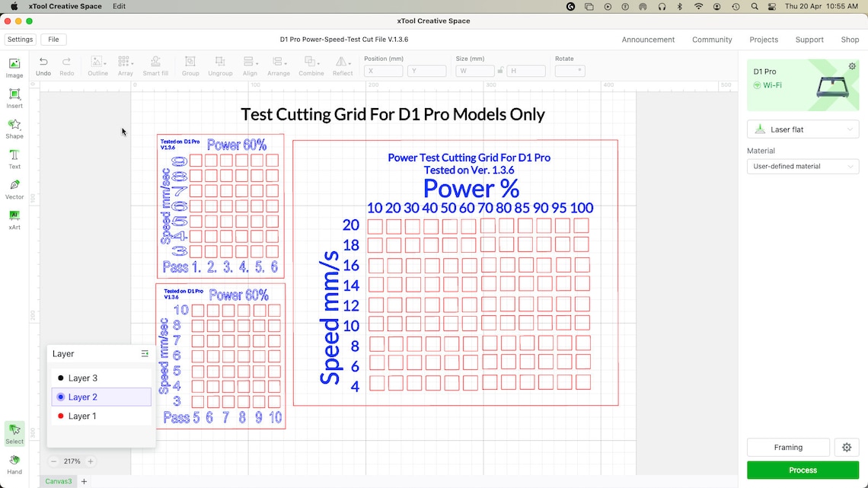Select the Vector drawing tool
This screenshot has width=868, height=488.
coord(14,189)
